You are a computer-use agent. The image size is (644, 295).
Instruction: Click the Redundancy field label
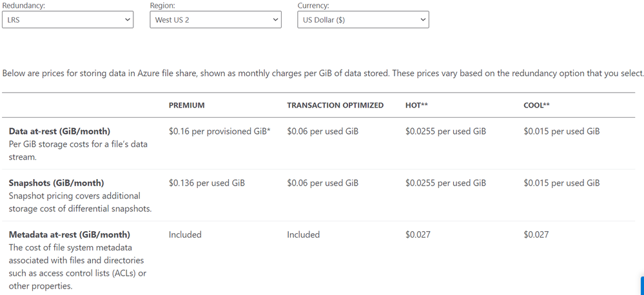23,6
